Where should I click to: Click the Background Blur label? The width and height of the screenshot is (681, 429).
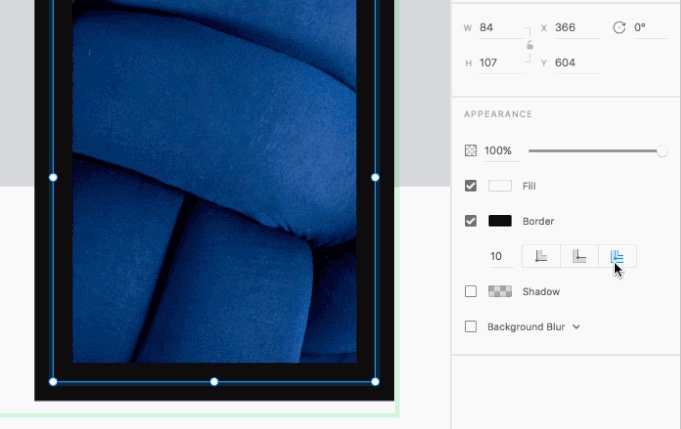[526, 327]
